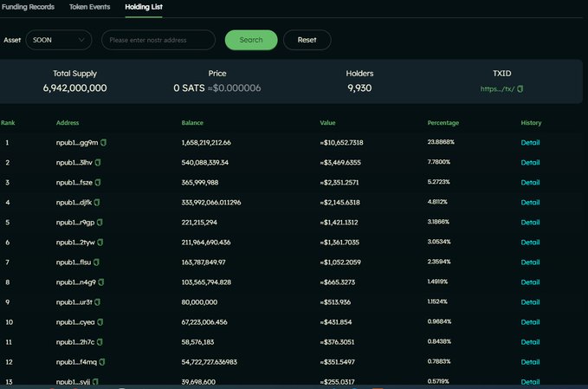Click value ≈$1,052.2059
Screen dimensions: 588x389
(340, 263)
